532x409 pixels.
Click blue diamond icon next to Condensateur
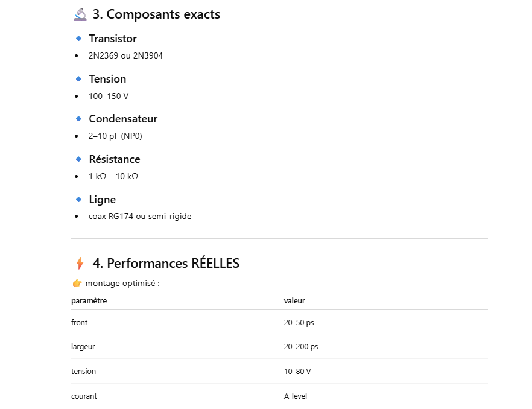(x=78, y=119)
